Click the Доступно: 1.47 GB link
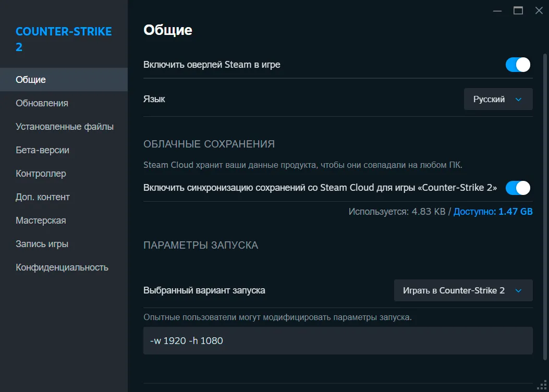Viewport: 549px width, 392px height. (x=493, y=212)
